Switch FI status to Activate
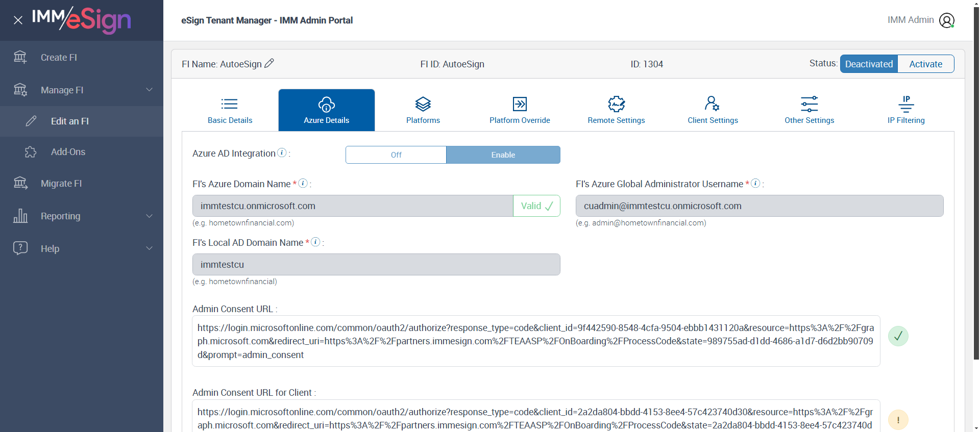This screenshot has height=432, width=980. click(x=926, y=64)
